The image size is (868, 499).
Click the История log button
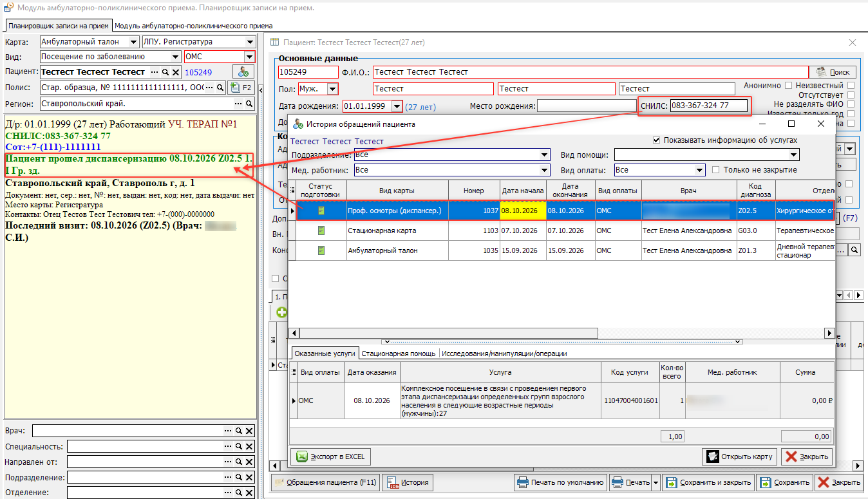coord(408,482)
